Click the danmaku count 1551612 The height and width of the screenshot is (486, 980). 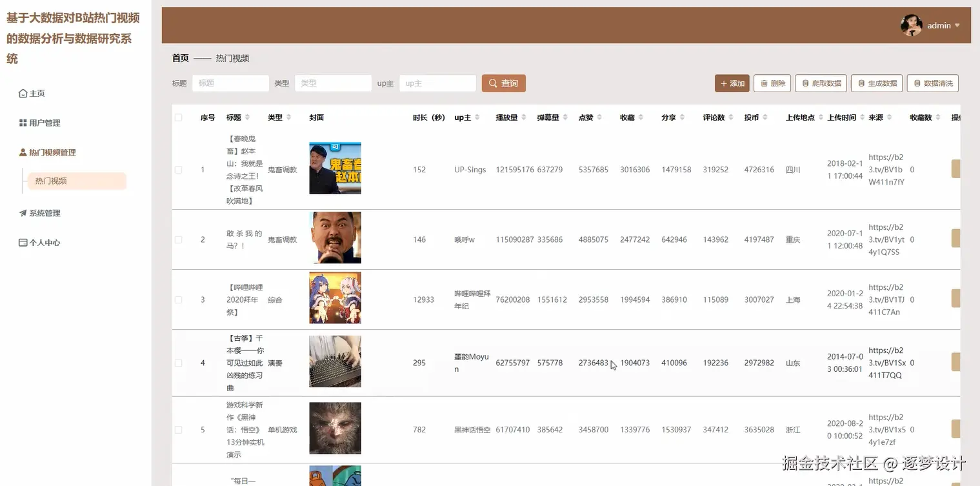click(552, 299)
